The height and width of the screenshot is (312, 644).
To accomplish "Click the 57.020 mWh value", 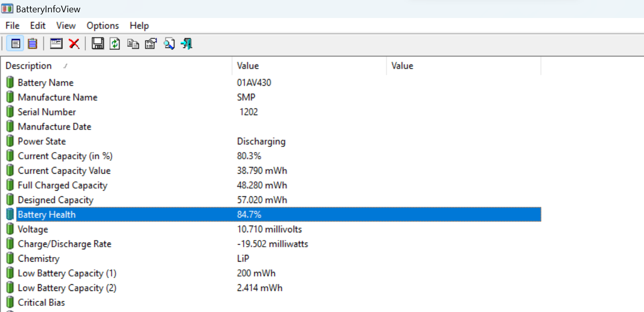I will point(262,200).
